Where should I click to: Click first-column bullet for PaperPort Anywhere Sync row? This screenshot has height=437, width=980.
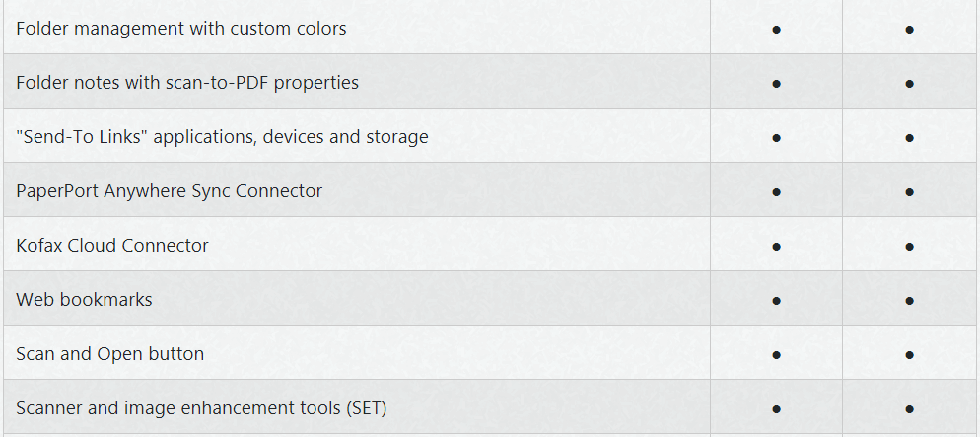tap(776, 192)
